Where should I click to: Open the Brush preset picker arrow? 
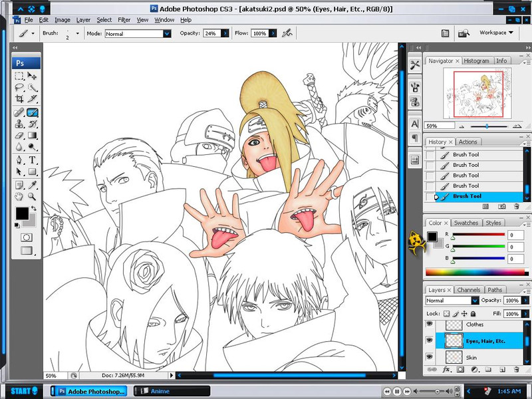(x=78, y=34)
